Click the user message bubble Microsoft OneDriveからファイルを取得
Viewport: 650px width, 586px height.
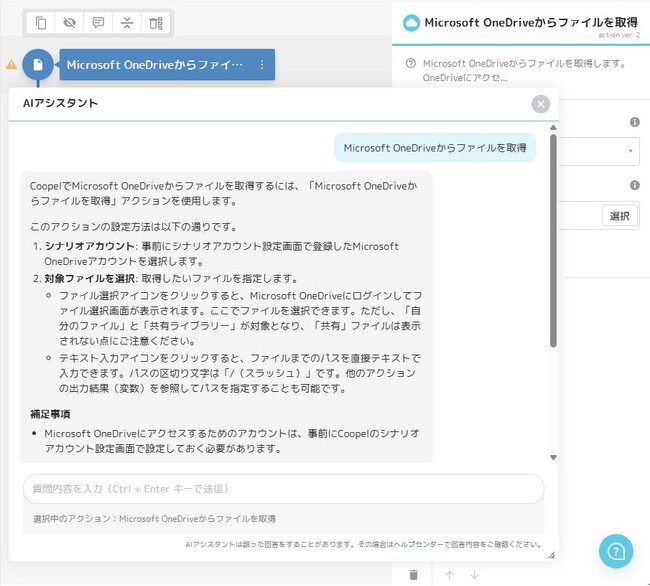(435, 148)
